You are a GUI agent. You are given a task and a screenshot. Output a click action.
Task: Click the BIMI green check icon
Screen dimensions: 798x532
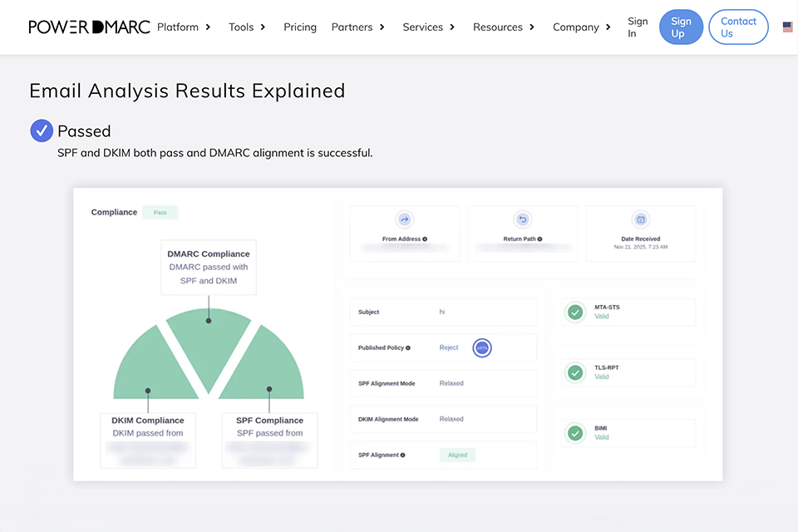[575, 433]
